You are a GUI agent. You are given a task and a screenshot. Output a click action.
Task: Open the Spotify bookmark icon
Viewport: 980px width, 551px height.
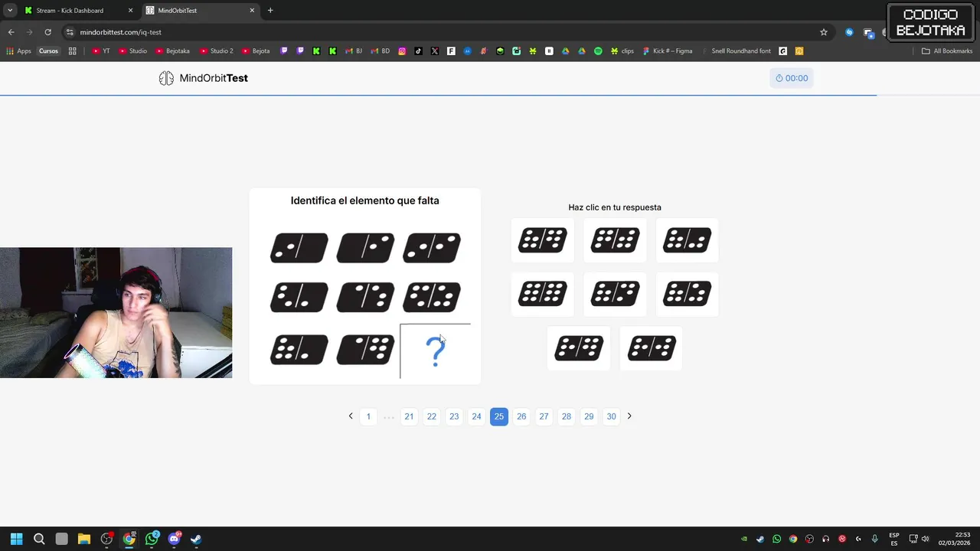coord(598,51)
